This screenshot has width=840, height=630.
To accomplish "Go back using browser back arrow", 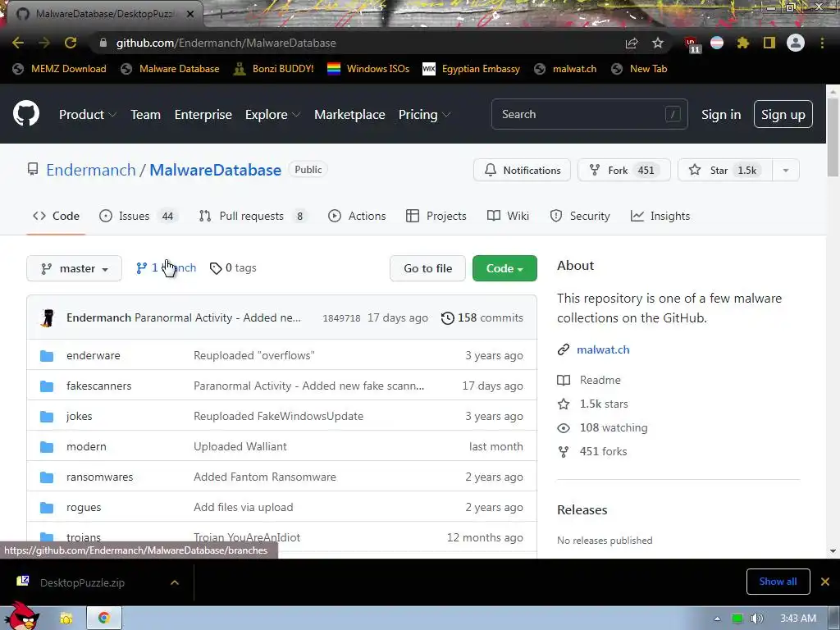I will click(18, 43).
